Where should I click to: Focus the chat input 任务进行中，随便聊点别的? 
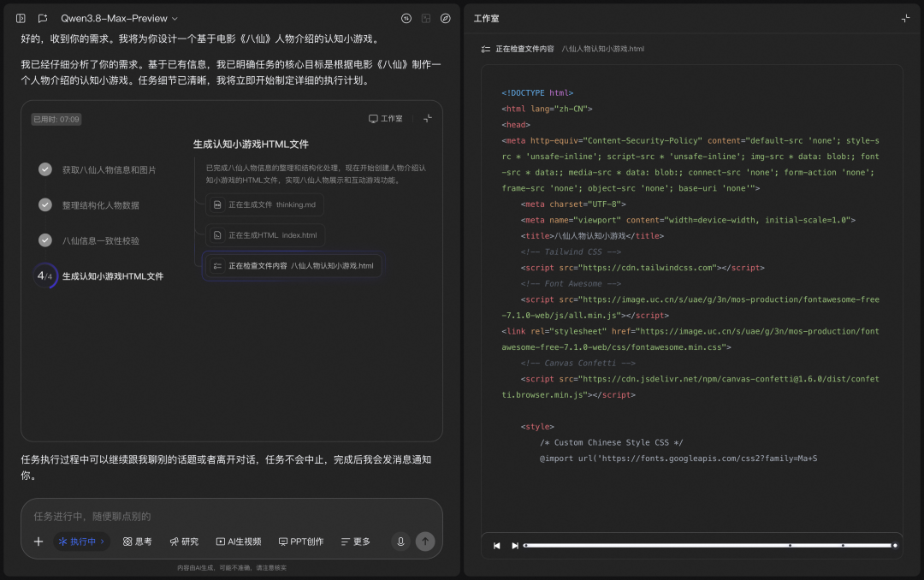pyautogui.click(x=232, y=517)
